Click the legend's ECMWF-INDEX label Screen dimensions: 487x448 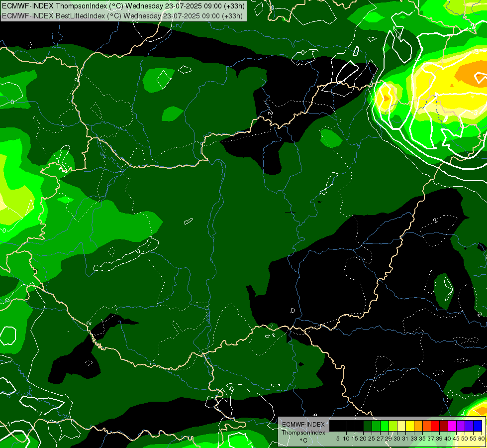[303, 425]
